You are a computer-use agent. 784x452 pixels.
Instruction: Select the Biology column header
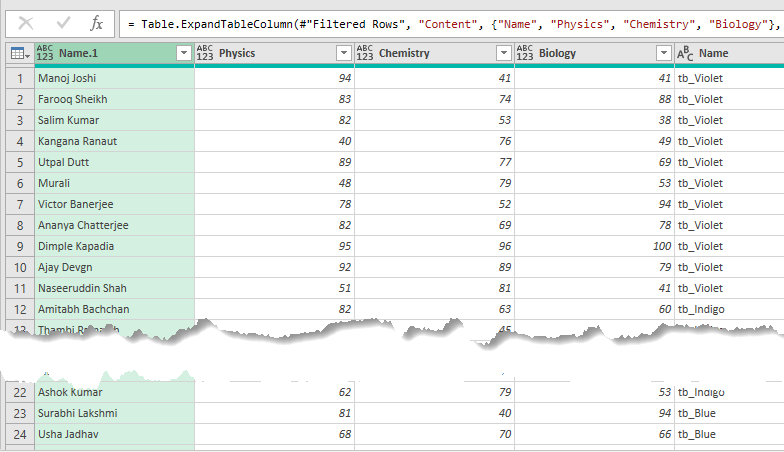click(594, 53)
